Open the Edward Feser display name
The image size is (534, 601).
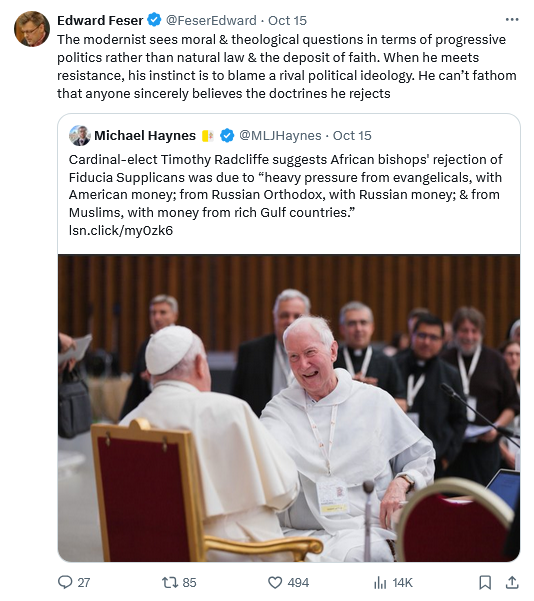point(100,20)
